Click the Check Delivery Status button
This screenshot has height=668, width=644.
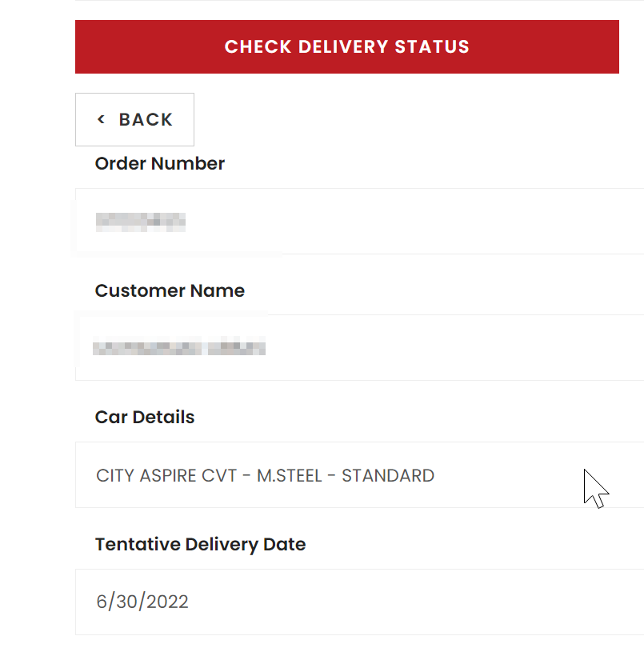[x=346, y=47]
